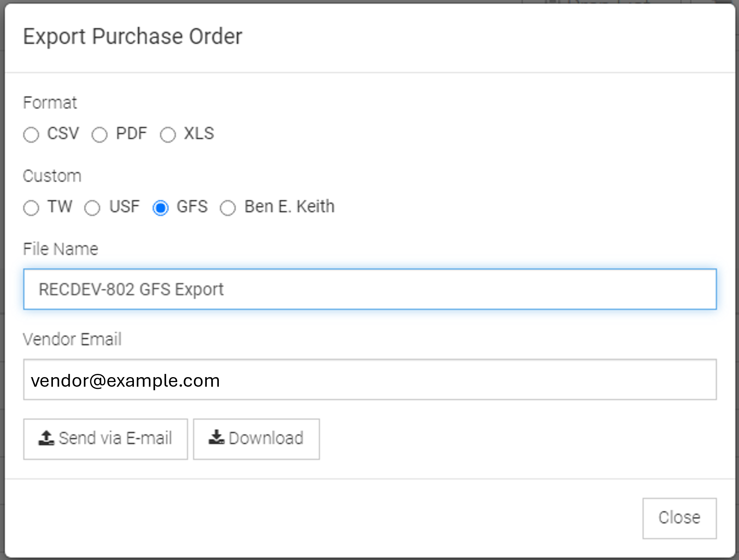
Task: Choose the USF custom radio circle
Action: coord(92,208)
